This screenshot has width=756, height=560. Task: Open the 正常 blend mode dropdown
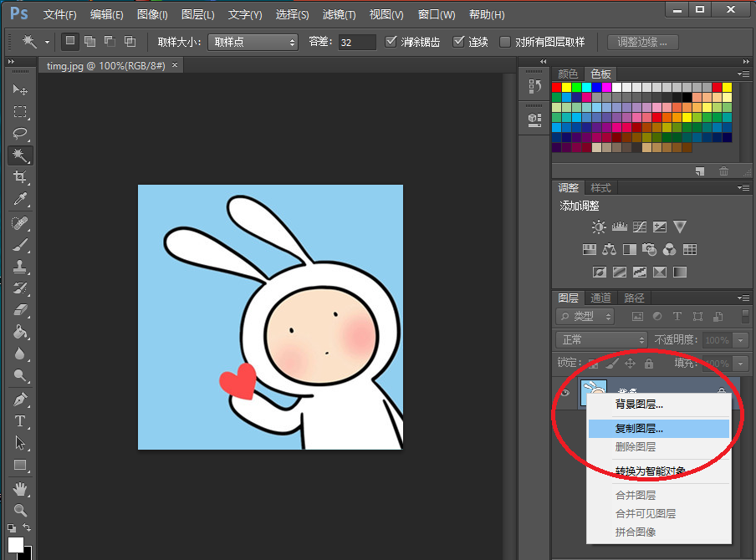click(x=602, y=340)
